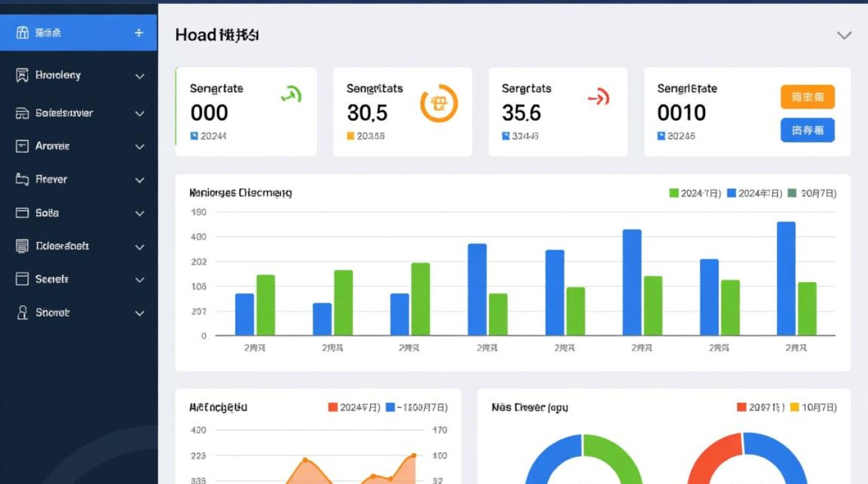Click the folder icon beside Rrever
Viewport: 868px width, 484px height.
[x=22, y=179]
